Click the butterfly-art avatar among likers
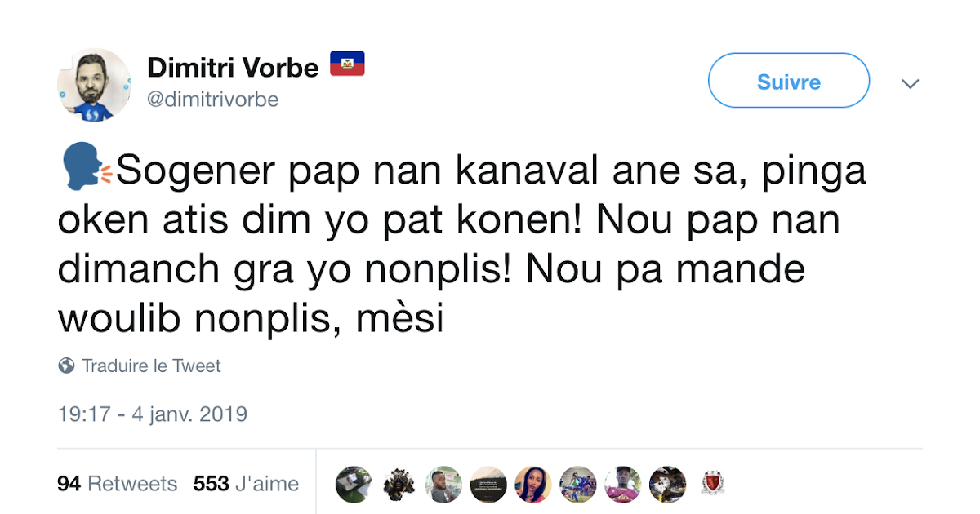The width and height of the screenshot is (980, 514). (399, 485)
